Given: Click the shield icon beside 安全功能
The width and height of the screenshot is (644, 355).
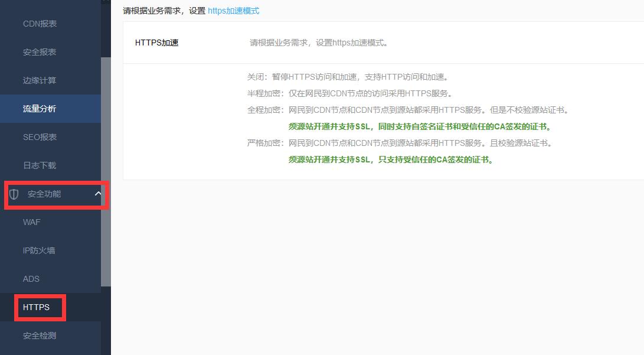Looking at the screenshot, I should point(14,194).
